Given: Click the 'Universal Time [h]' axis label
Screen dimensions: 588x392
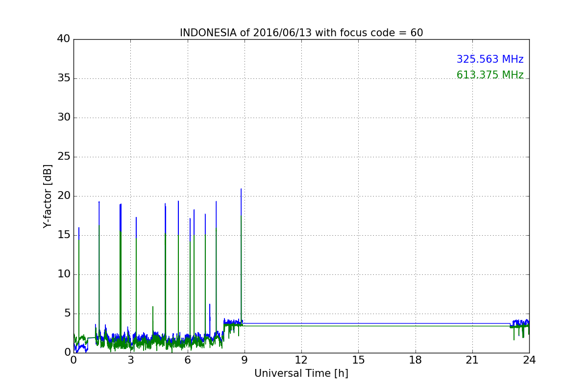Looking at the screenshot, I should tap(301, 373).
